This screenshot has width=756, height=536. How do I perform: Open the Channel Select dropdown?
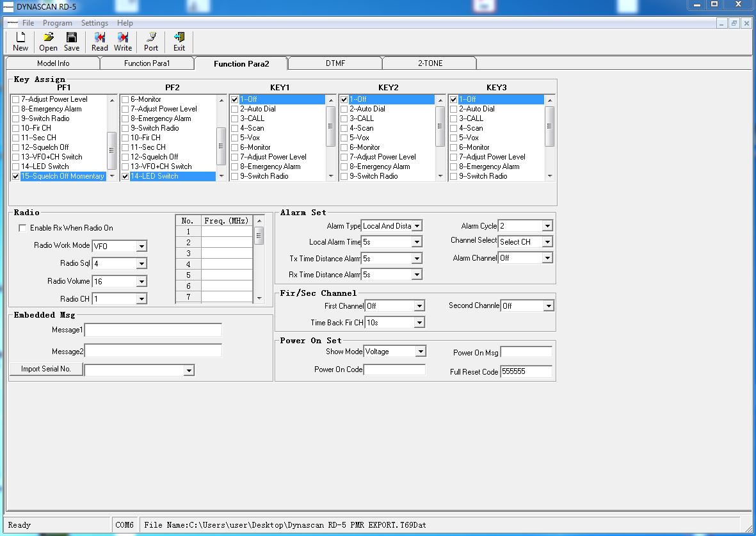547,241
